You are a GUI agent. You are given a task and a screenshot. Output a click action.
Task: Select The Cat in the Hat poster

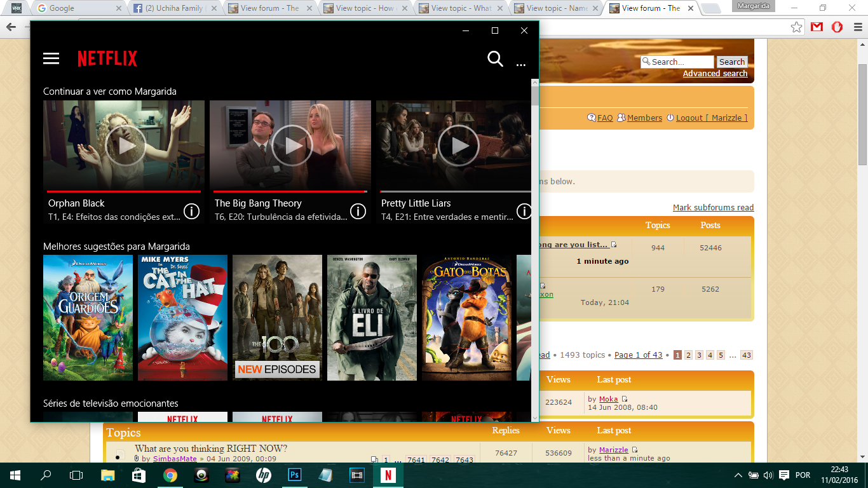pos(182,318)
